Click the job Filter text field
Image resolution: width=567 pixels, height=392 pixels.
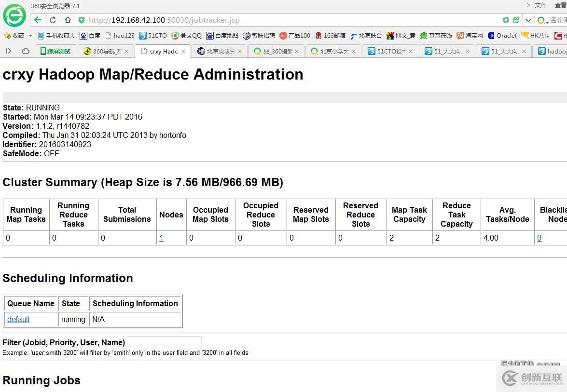[x=164, y=342]
